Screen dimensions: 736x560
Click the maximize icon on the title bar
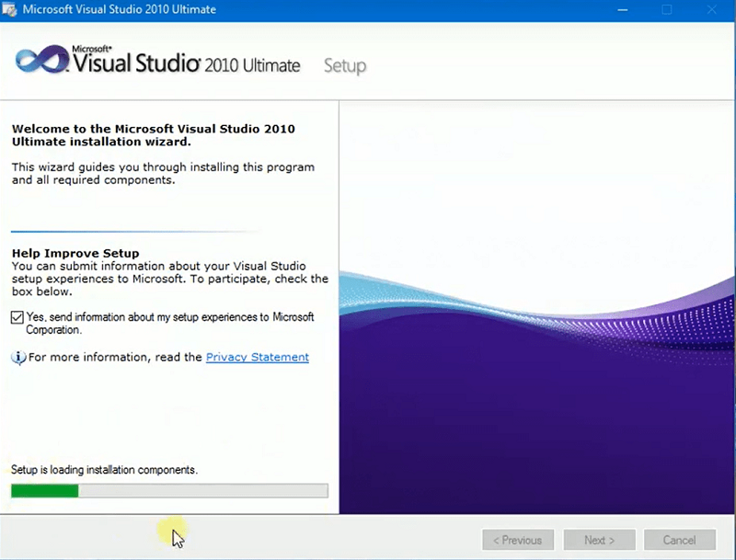click(x=665, y=9)
